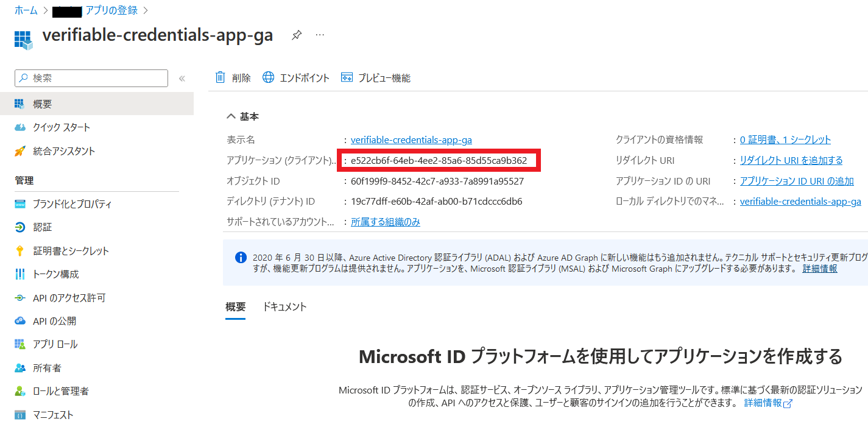Click the 概要 grid icon in the sidebar
868x427 pixels.
point(20,104)
